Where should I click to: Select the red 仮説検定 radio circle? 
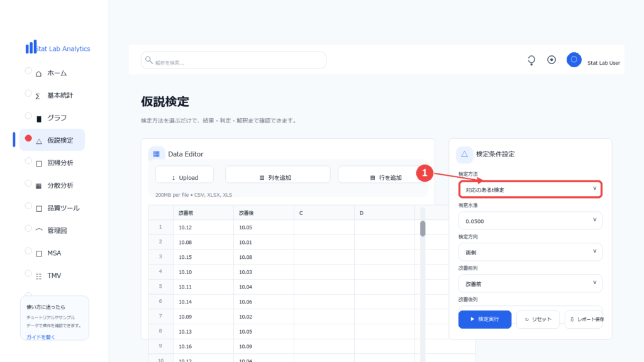28,138
